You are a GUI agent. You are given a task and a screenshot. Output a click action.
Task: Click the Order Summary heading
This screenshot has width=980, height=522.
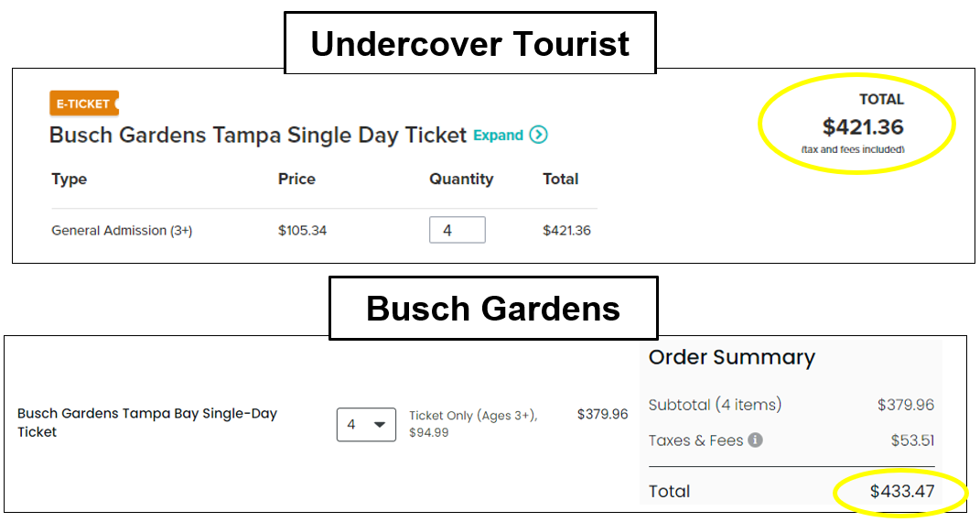[x=731, y=357]
